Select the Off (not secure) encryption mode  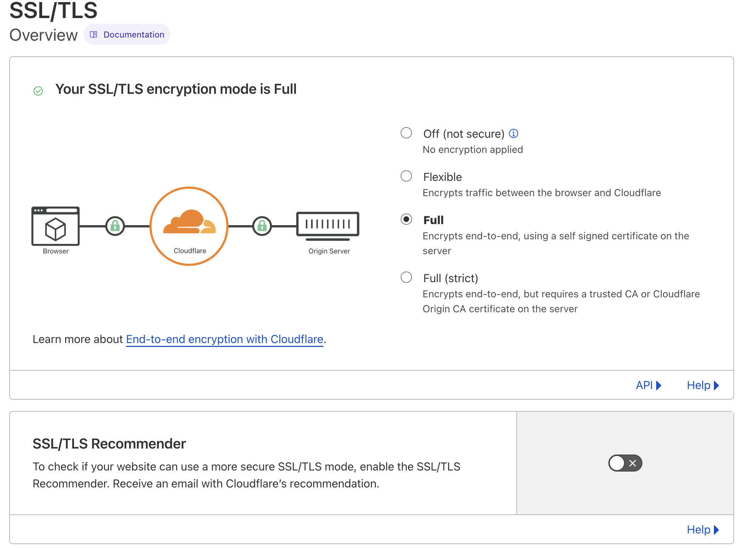(x=406, y=133)
